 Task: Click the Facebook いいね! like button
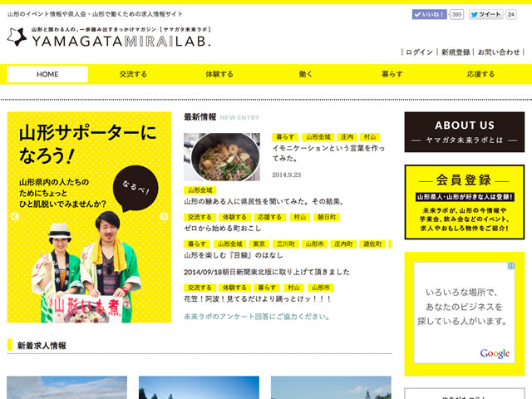429,14
